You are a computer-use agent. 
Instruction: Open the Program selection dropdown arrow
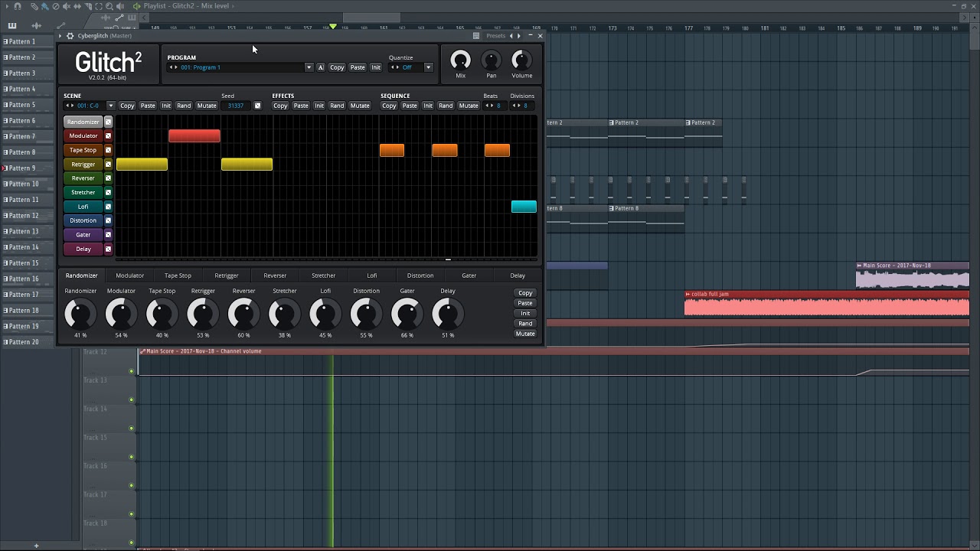[309, 67]
